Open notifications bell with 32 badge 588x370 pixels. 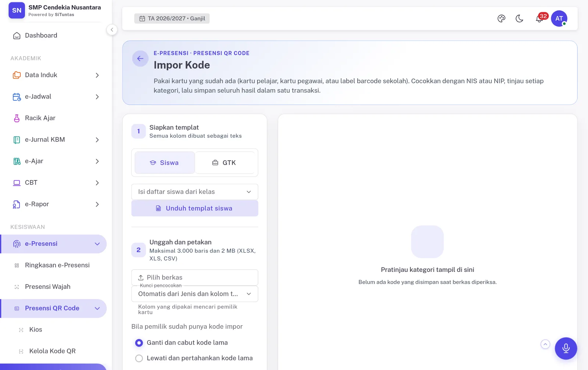point(539,18)
